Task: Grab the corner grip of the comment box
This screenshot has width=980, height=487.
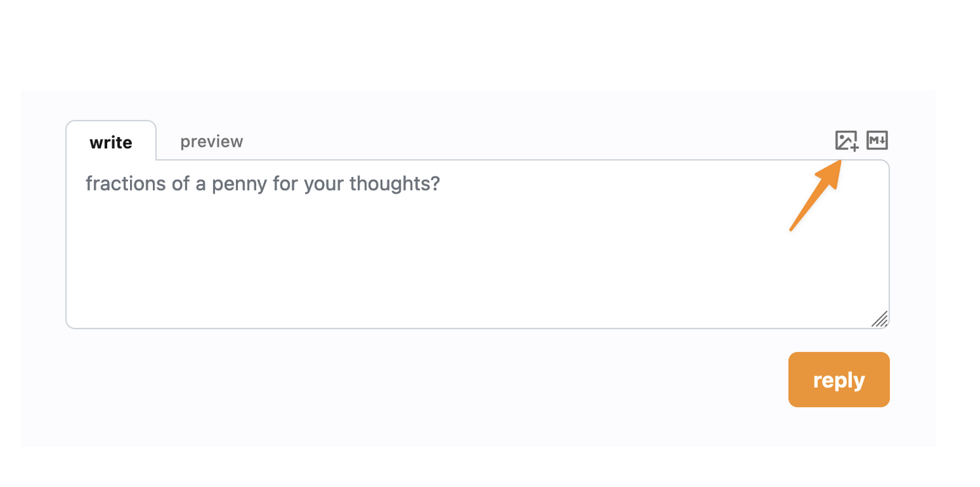Action: (x=881, y=319)
